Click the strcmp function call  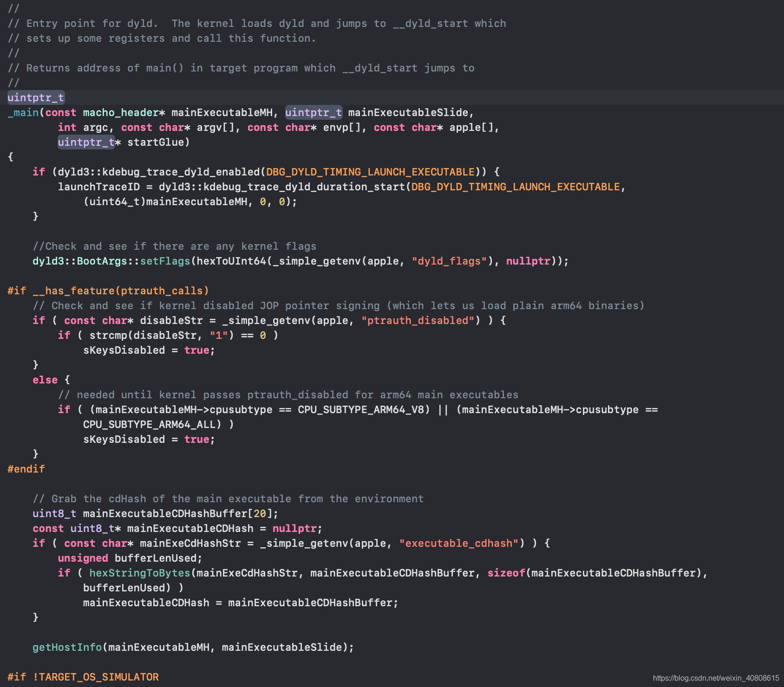point(108,335)
